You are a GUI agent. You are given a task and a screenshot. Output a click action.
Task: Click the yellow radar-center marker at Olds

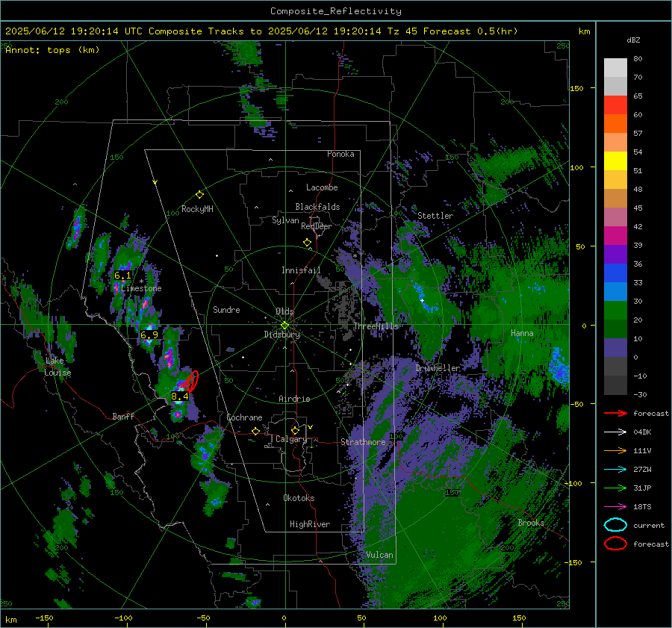click(284, 326)
